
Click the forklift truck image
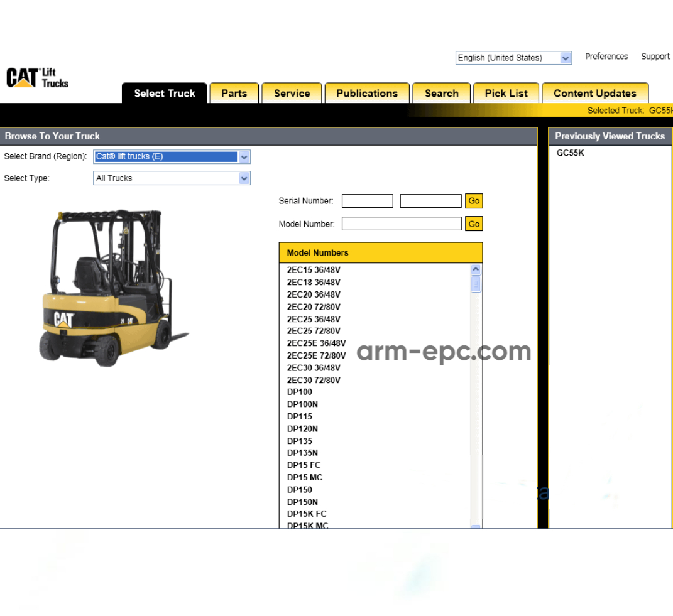(x=114, y=288)
